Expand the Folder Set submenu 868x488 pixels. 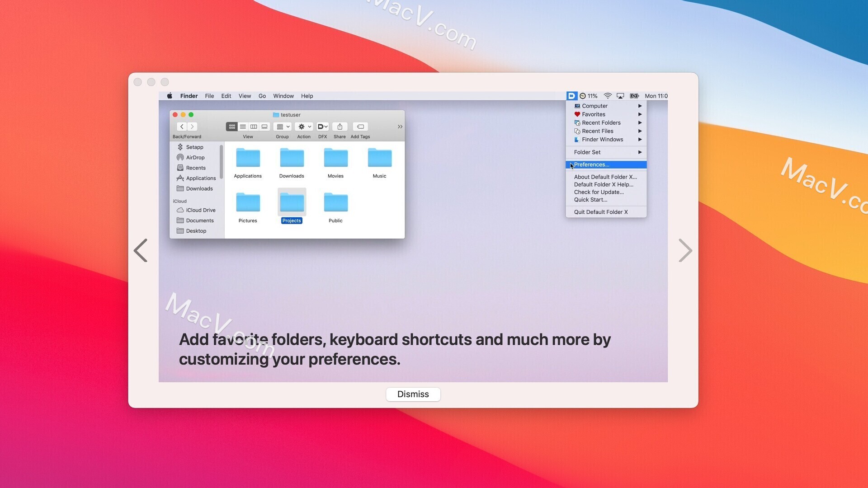[x=606, y=152]
